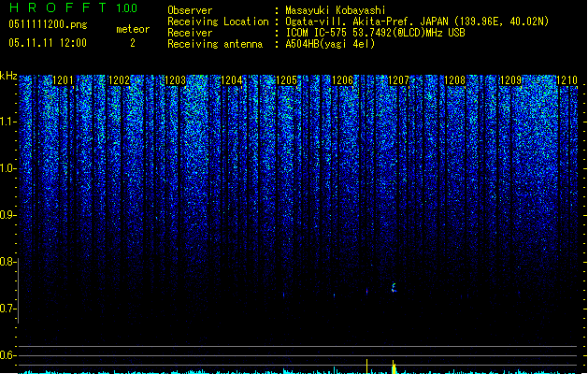Screen dimensions: 588x374
Task: Click the Receiver label
Action: point(190,33)
